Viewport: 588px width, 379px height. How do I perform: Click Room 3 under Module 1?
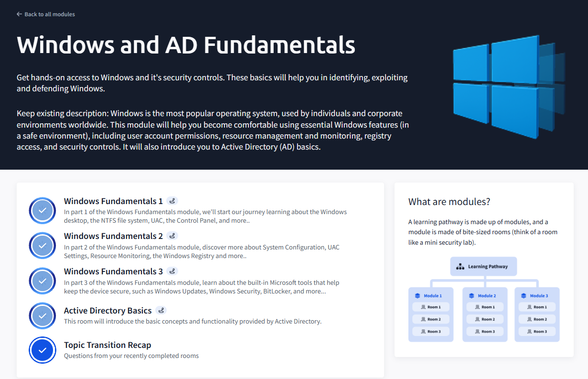[x=431, y=332]
